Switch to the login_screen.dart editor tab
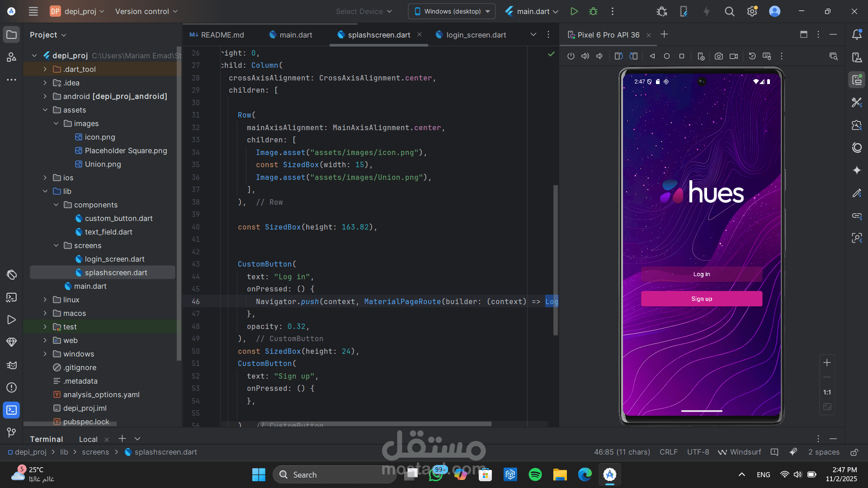 [x=471, y=35]
